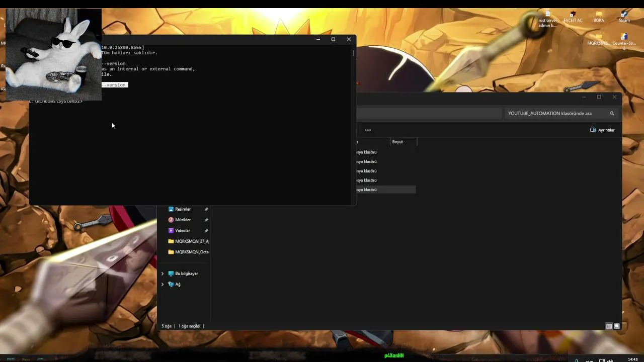644x362 pixels.
Task: Expand the Bu bilgisayar tree node
Action: point(162,274)
